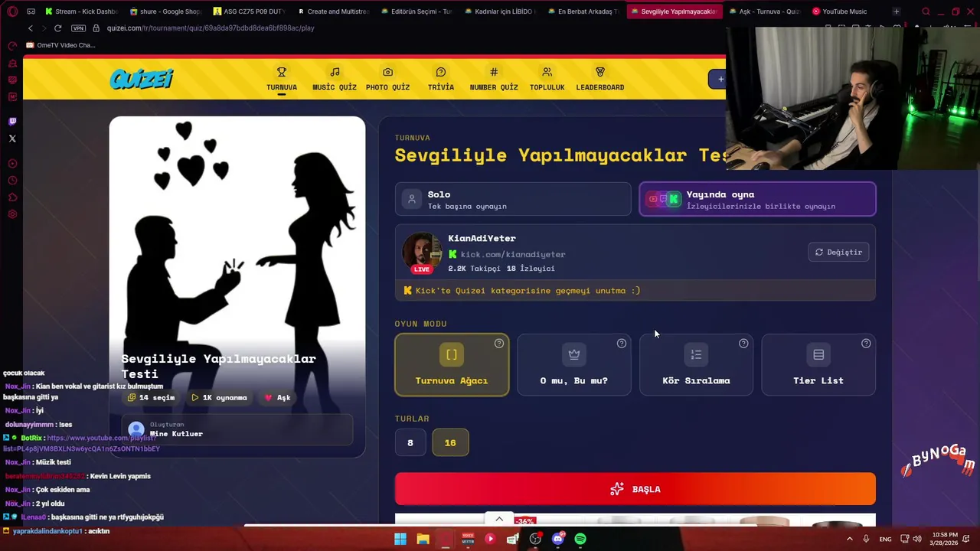Click the BAŞLA start button
This screenshot has width=980, height=551.
coord(635,489)
